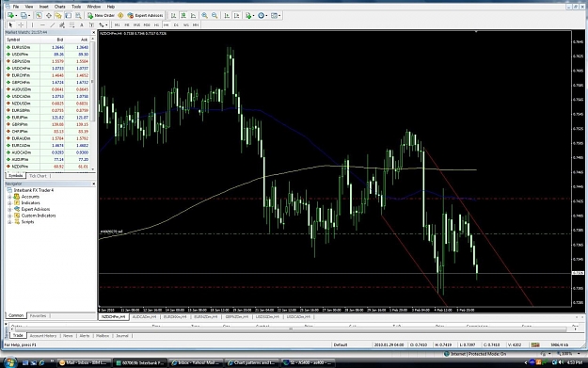Open the chart Templates icon
Image resolution: width=588 pixels, height=368 pixels.
click(x=274, y=15)
